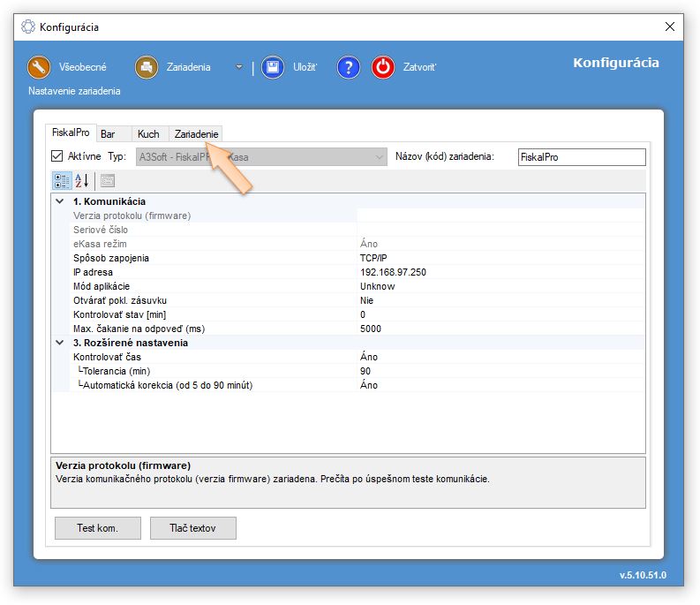Switch property grid to categorized view
700x605 pixels.
coord(61,181)
